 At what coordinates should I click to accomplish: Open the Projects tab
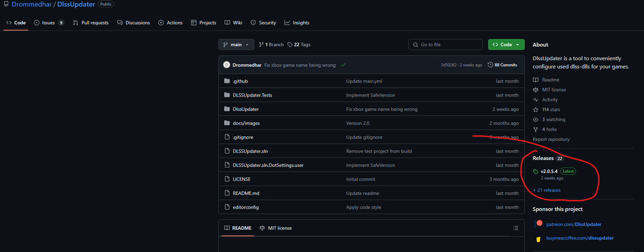204,23
